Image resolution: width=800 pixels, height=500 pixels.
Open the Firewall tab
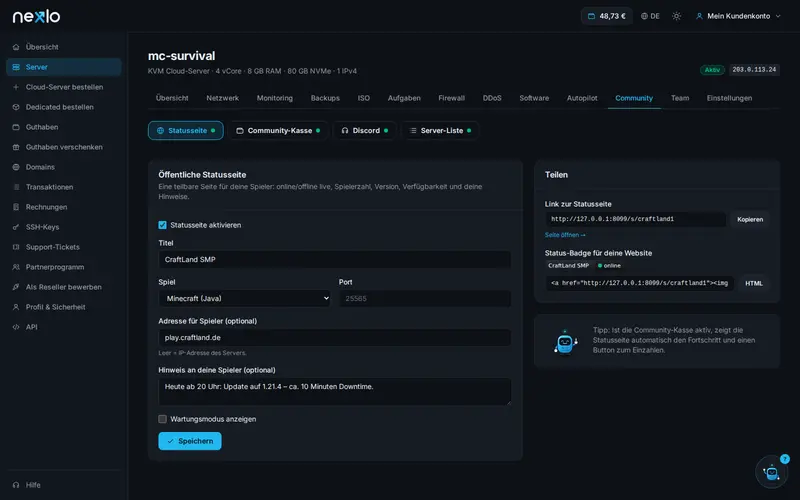tap(452, 98)
